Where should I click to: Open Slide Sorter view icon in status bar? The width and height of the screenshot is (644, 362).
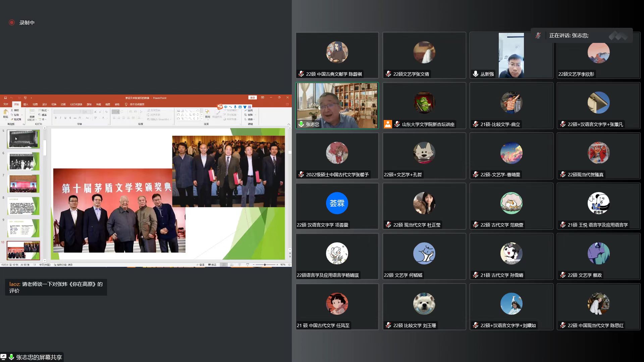pos(231,265)
